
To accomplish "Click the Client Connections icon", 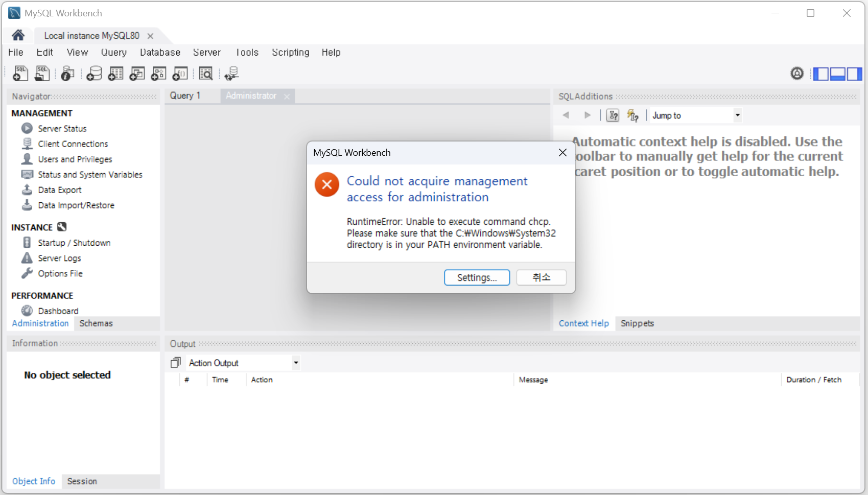I will [27, 144].
